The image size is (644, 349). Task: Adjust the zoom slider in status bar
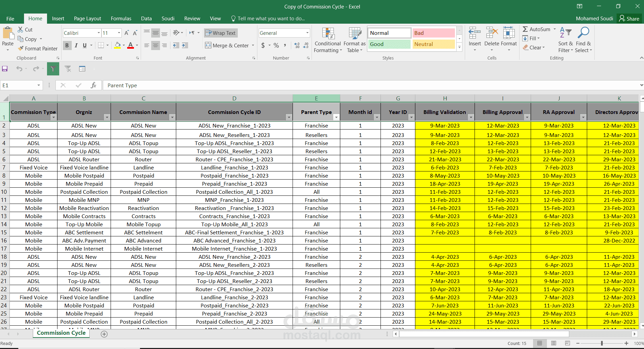602,343
